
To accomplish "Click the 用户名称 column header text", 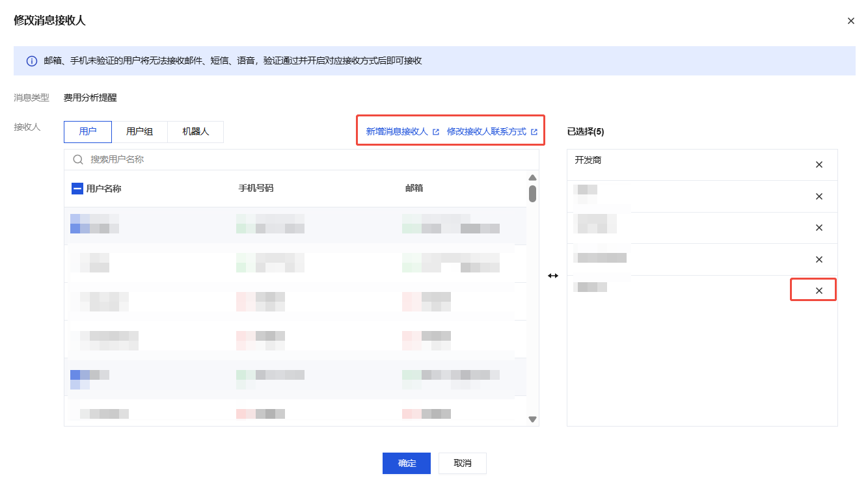I will click(x=104, y=189).
